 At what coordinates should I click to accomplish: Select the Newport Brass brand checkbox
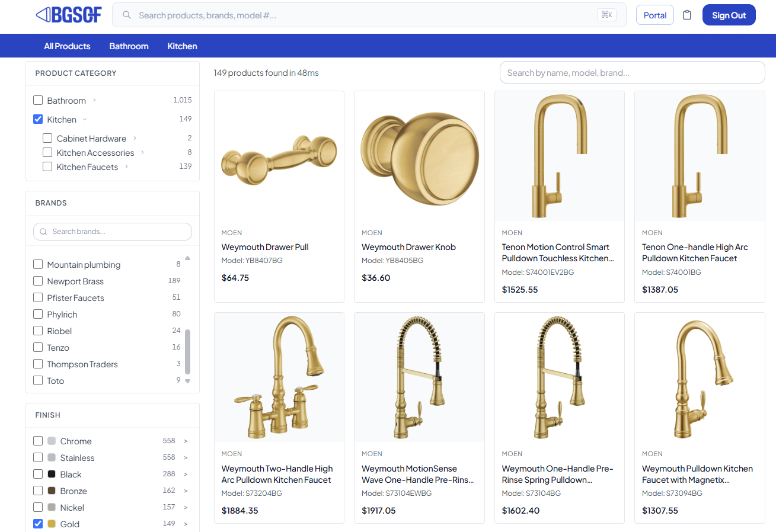tap(38, 281)
